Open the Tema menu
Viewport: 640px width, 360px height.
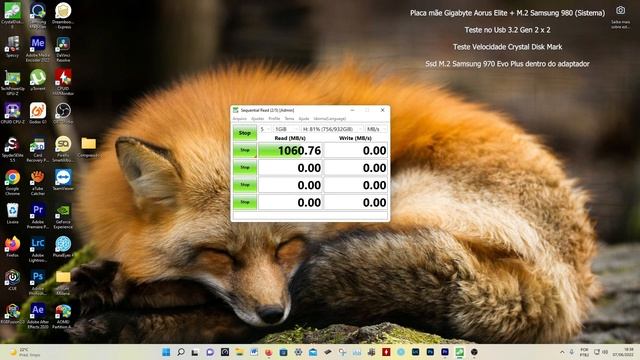289,118
